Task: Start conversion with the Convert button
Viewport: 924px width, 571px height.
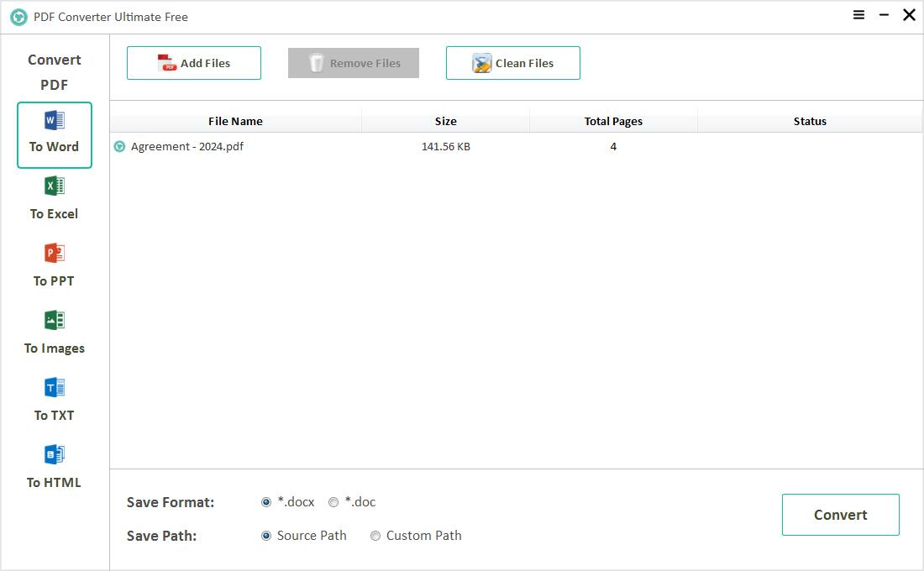Action: pyautogui.click(x=840, y=514)
